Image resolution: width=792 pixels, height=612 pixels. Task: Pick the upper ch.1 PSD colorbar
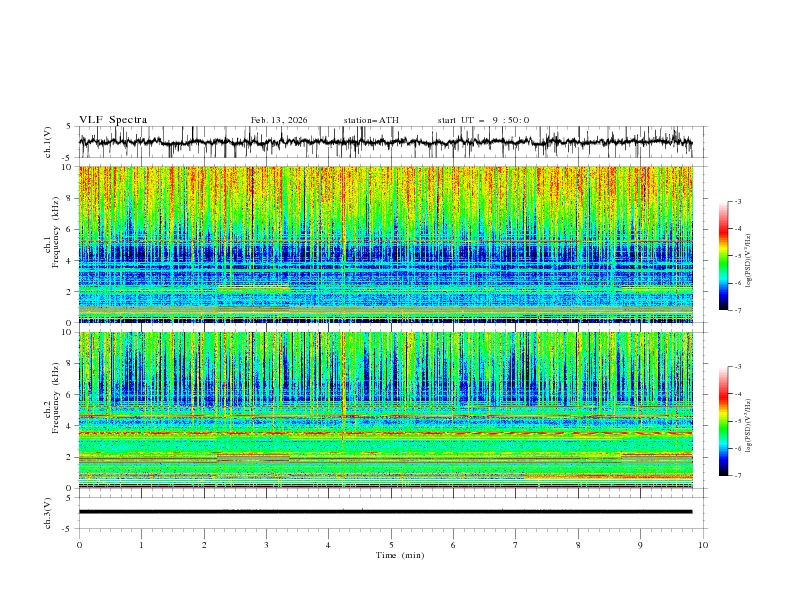(723, 255)
